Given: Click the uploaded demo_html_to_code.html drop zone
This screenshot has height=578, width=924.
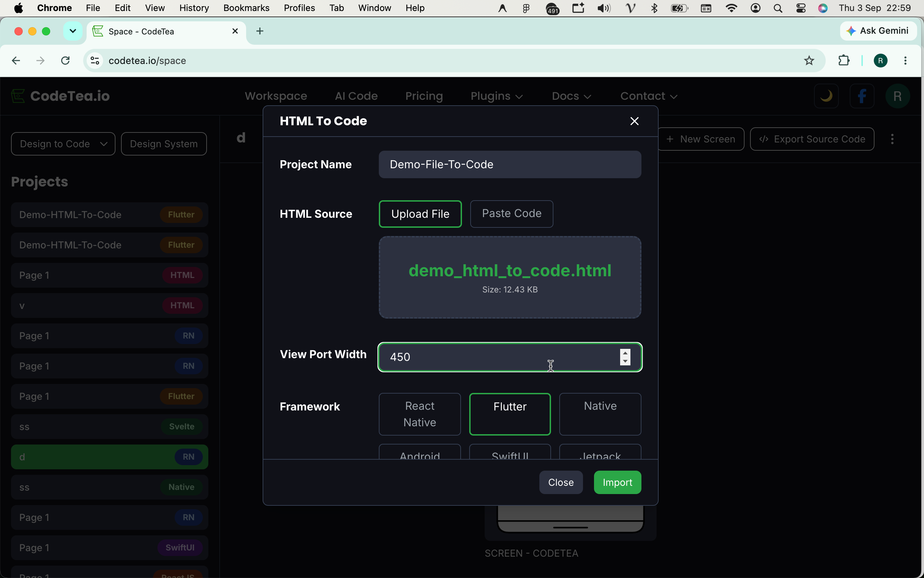Looking at the screenshot, I should tap(510, 277).
